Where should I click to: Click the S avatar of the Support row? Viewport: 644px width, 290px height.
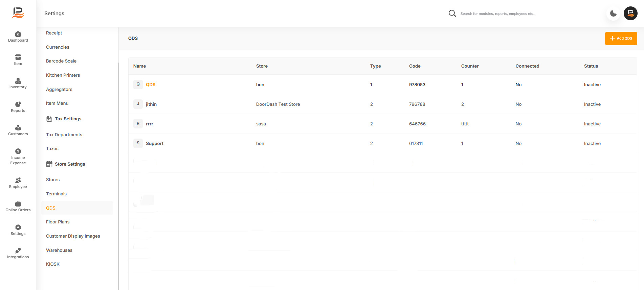coord(138,143)
